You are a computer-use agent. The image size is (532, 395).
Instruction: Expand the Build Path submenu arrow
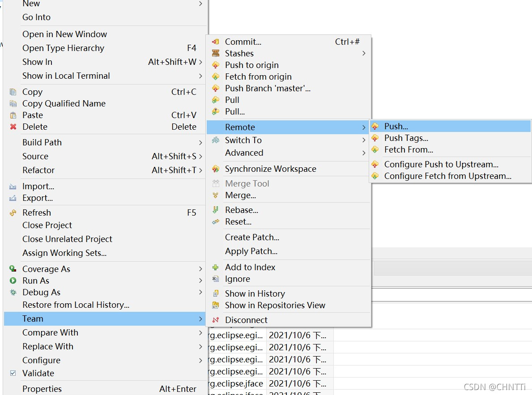(x=200, y=143)
